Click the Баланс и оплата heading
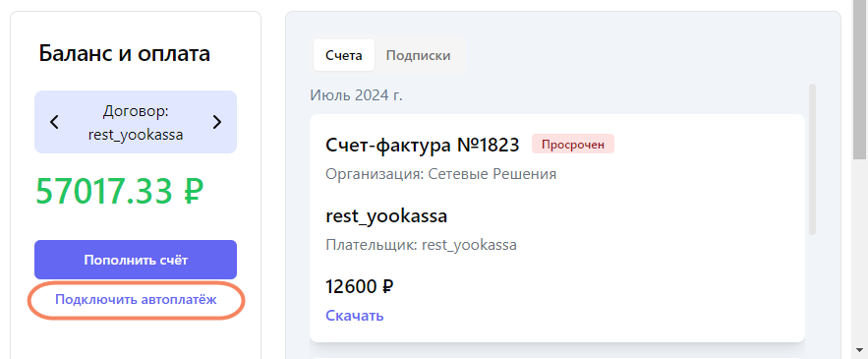This screenshot has height=359, width=868. pyautogui.click(x=125, y=54)
